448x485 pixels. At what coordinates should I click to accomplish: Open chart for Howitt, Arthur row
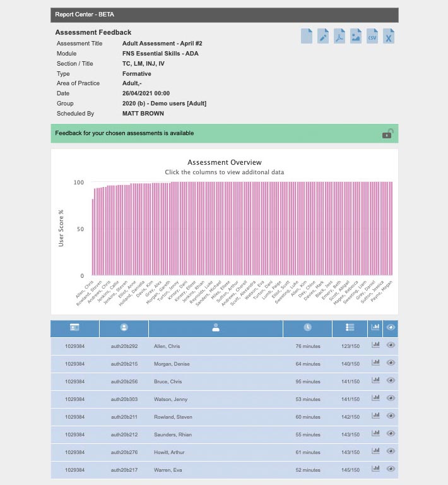(375, 450)
